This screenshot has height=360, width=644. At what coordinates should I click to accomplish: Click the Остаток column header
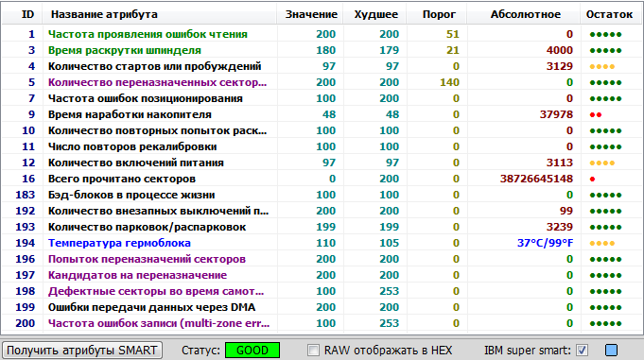coord(610,14)
